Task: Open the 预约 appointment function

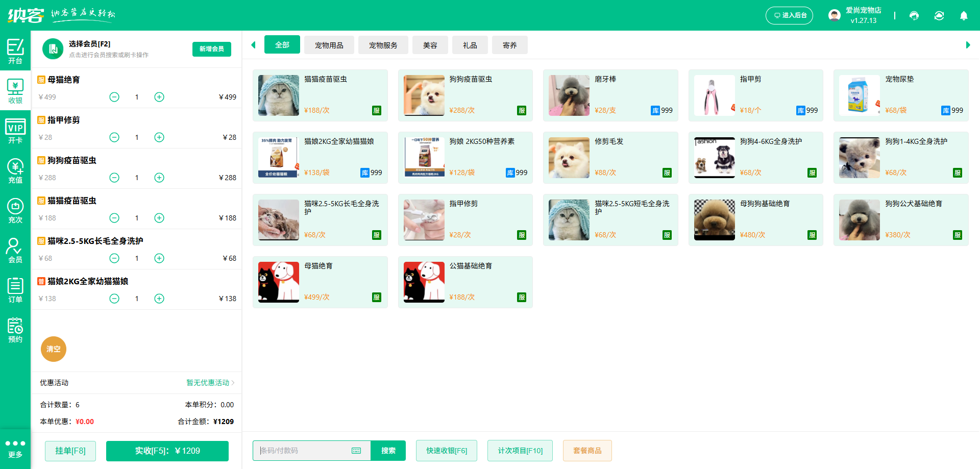Action: click(x=15, y=330)
